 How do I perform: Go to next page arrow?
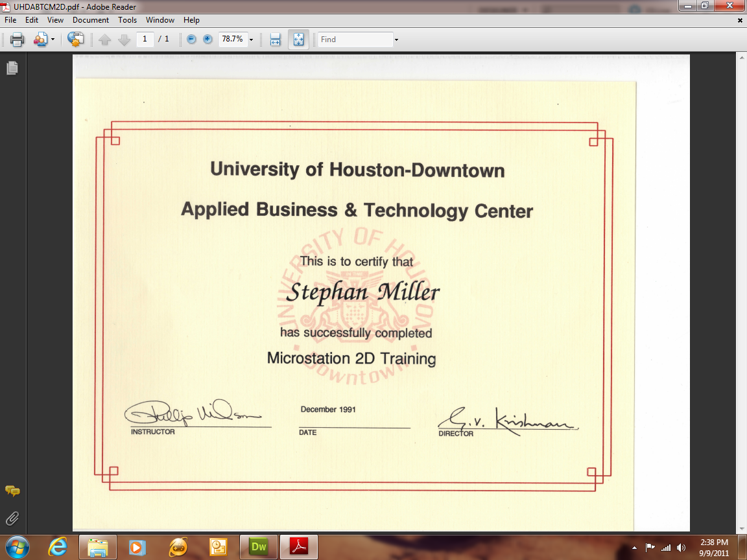coord(124,40)
